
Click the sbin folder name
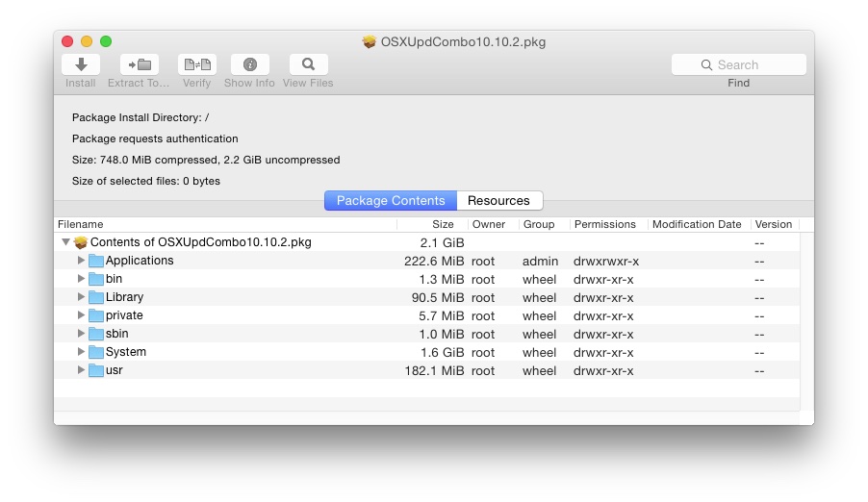(x=117, y=334)
